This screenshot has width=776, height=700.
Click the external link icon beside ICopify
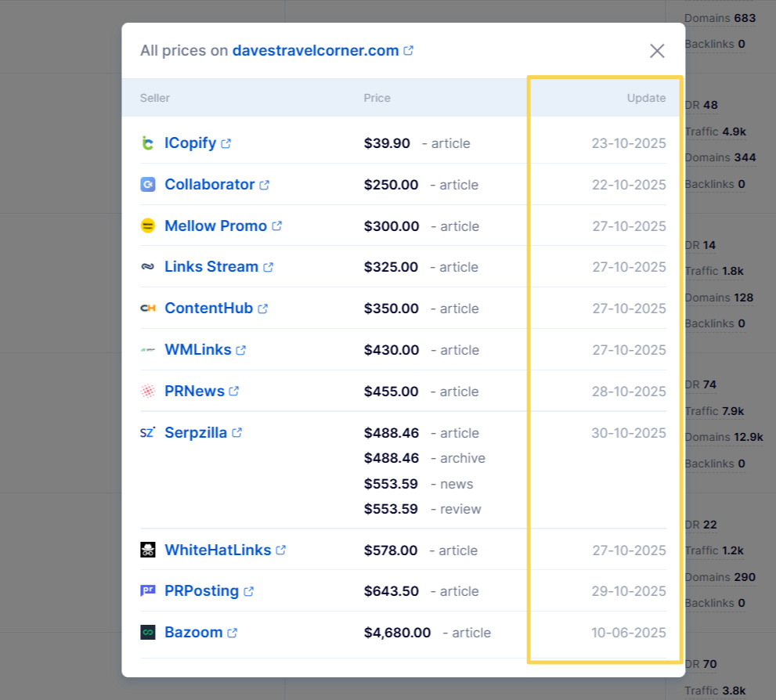click(x=226, y=143)
